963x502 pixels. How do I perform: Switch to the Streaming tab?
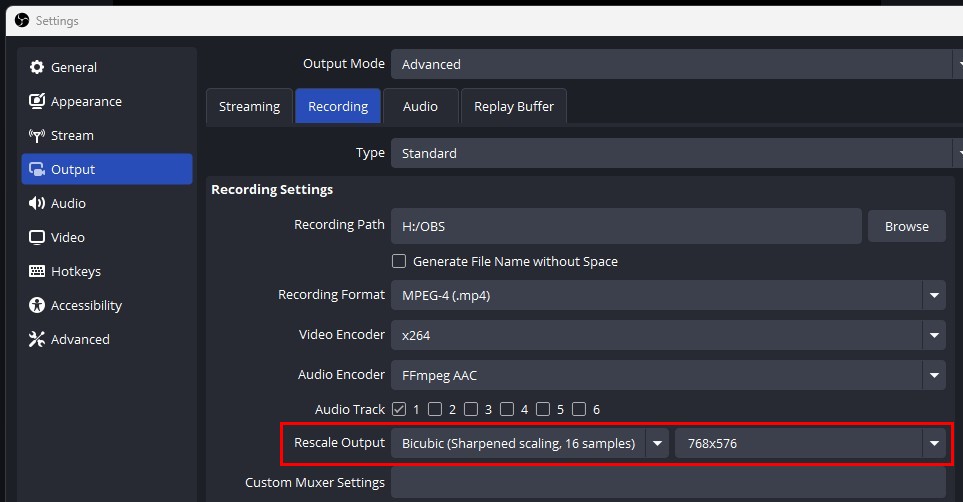(x=249, y=106)
